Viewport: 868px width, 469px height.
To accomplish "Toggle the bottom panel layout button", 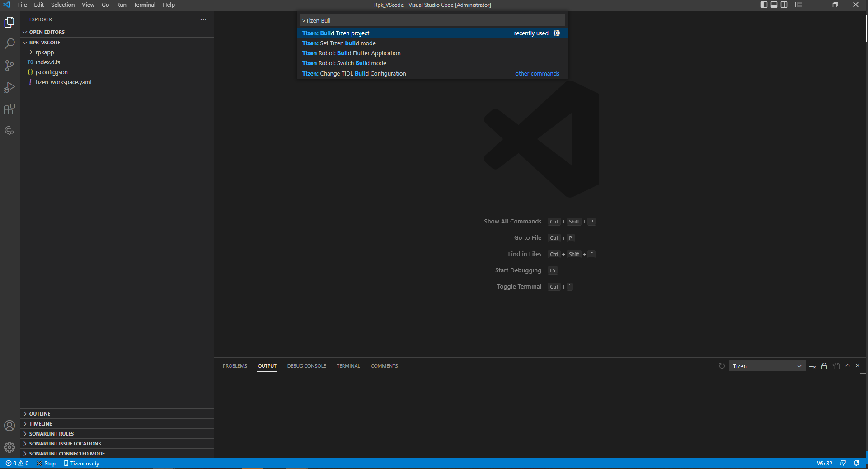I will [774, 5].
